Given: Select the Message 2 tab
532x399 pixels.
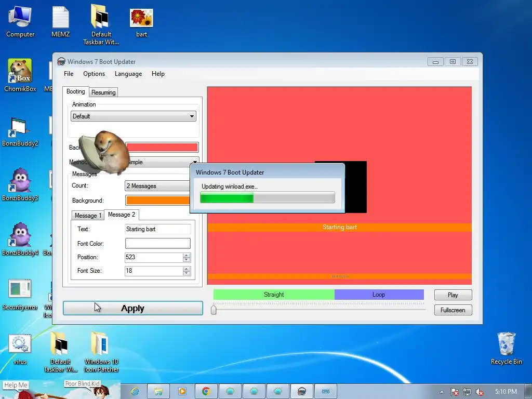Looking at the screenshot, I should pos(122,215).
